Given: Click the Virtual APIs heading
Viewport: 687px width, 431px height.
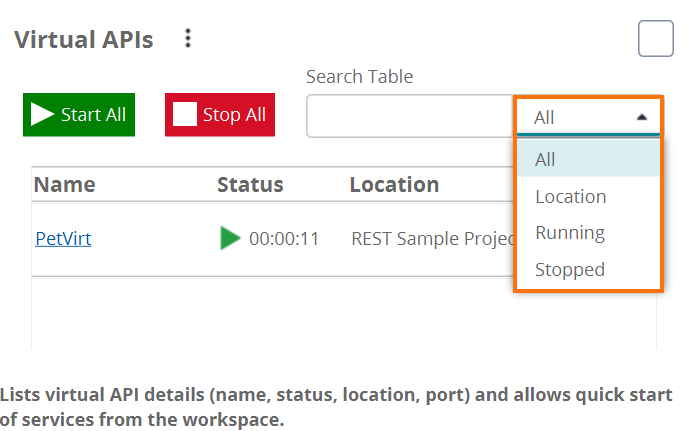Looking at the screenshot, I should pos(84,39).
